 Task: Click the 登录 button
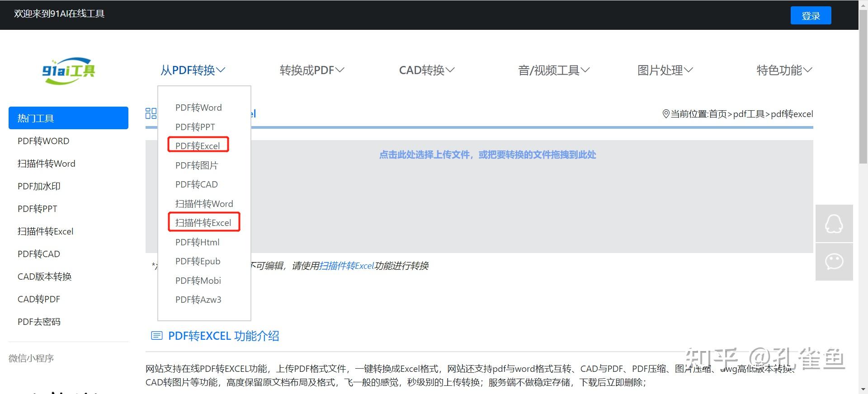811,16
